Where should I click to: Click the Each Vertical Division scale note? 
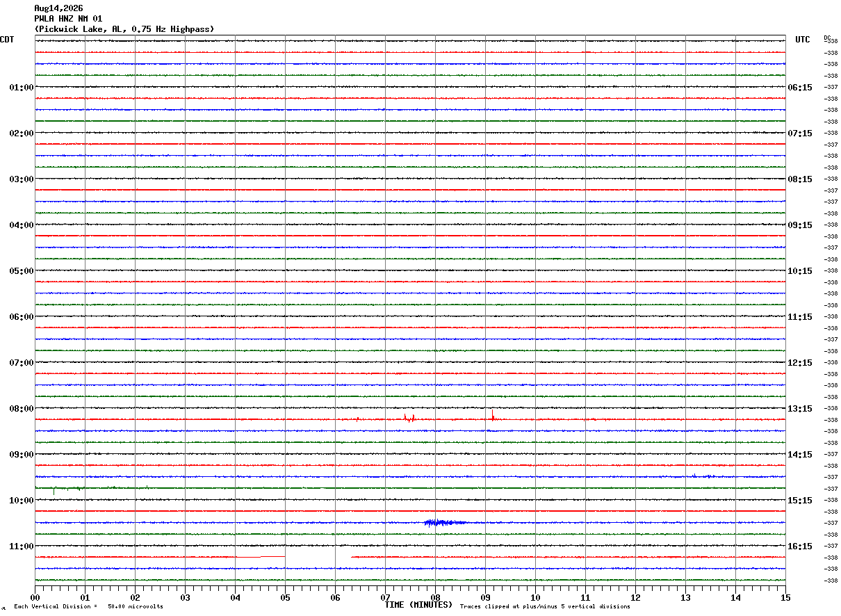coord(89,606)
